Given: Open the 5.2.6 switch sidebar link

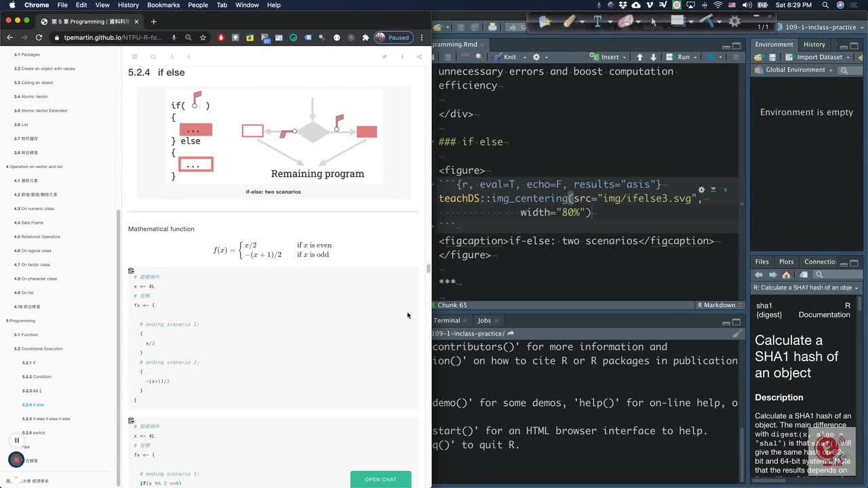Looking at the screenshot, I should pos(33,432).
